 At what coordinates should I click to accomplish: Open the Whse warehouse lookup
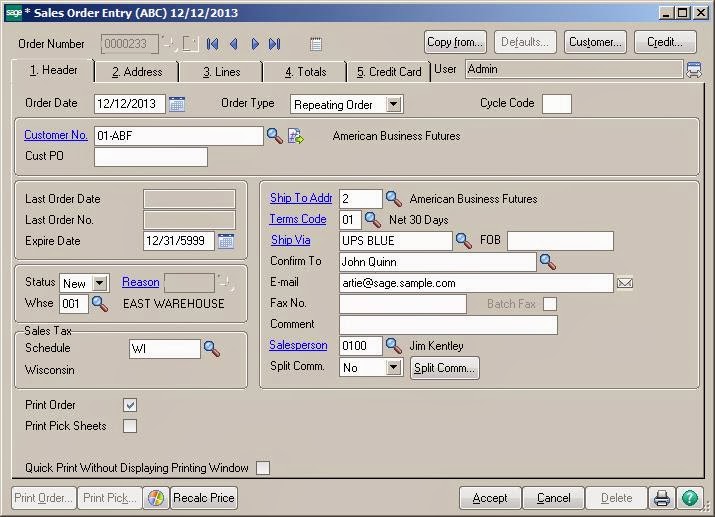click(100, 304)
